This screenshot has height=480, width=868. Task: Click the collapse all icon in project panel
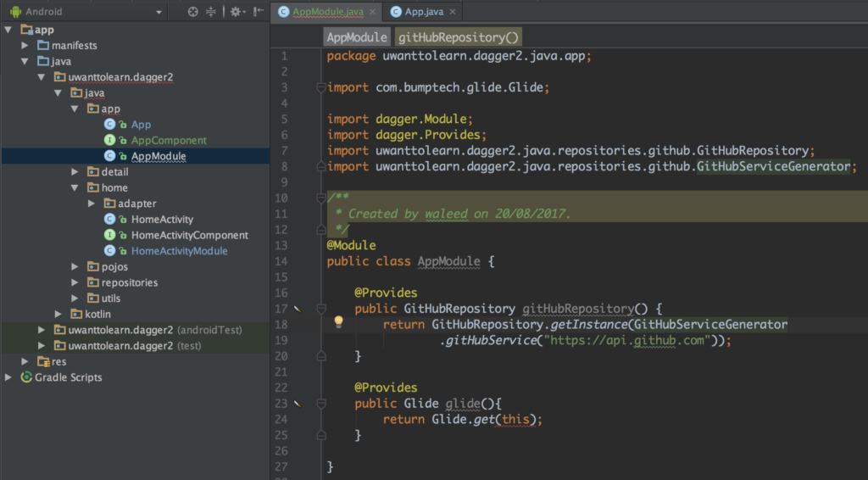click(x=212, y=12)
